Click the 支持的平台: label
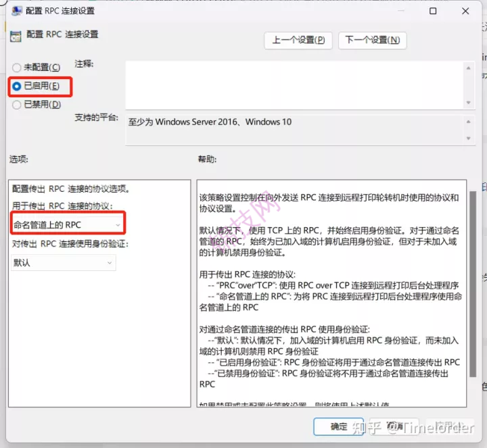 coord(96,118)
